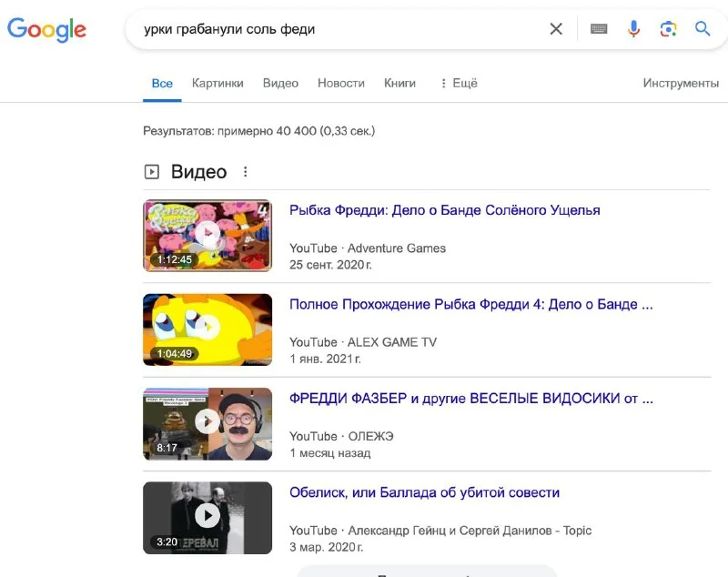
Task: Select the Все results tab
Action: (162, 83)
